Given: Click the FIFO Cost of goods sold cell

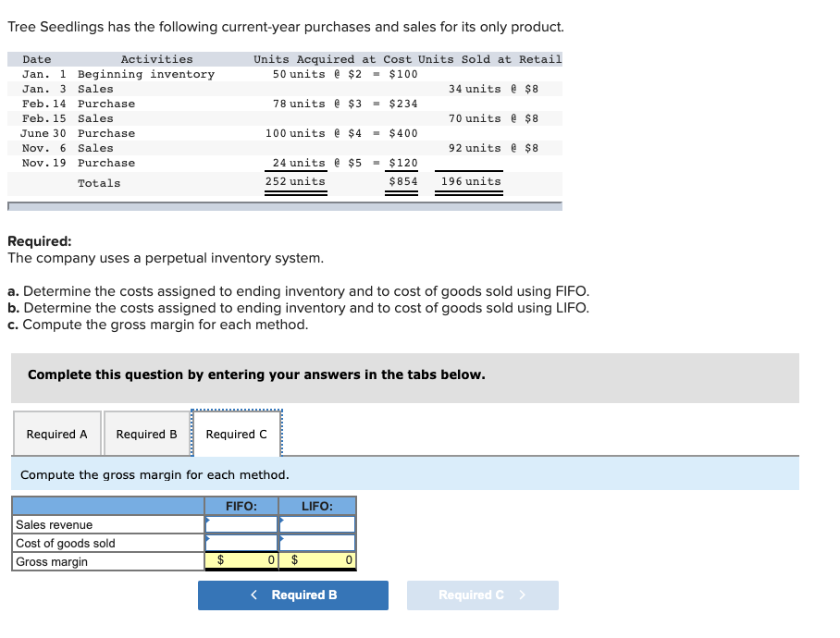Looking at the screenshot, I should [x=241, y=543].
